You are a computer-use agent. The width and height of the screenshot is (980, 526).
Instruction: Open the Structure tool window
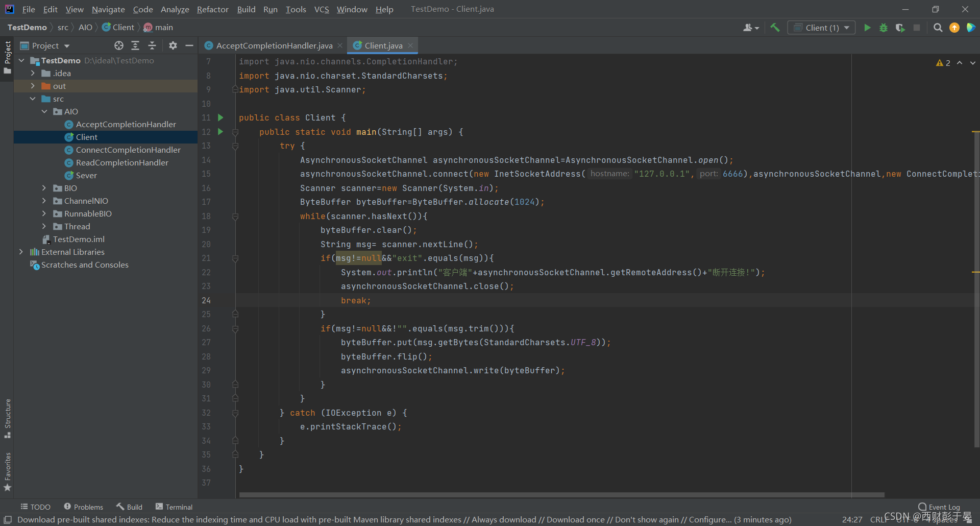tap(7, 419)
